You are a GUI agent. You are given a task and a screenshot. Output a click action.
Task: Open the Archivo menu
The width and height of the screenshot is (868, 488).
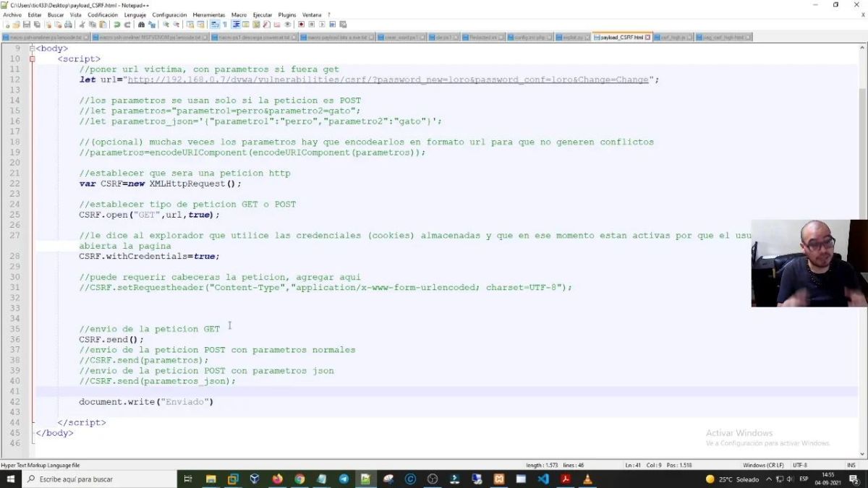coord(12,14)
